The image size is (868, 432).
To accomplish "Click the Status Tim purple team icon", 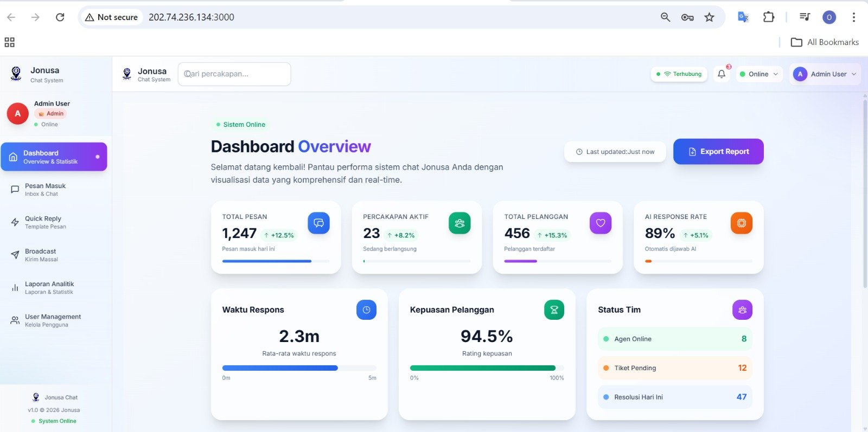I will tap(742, 310).
